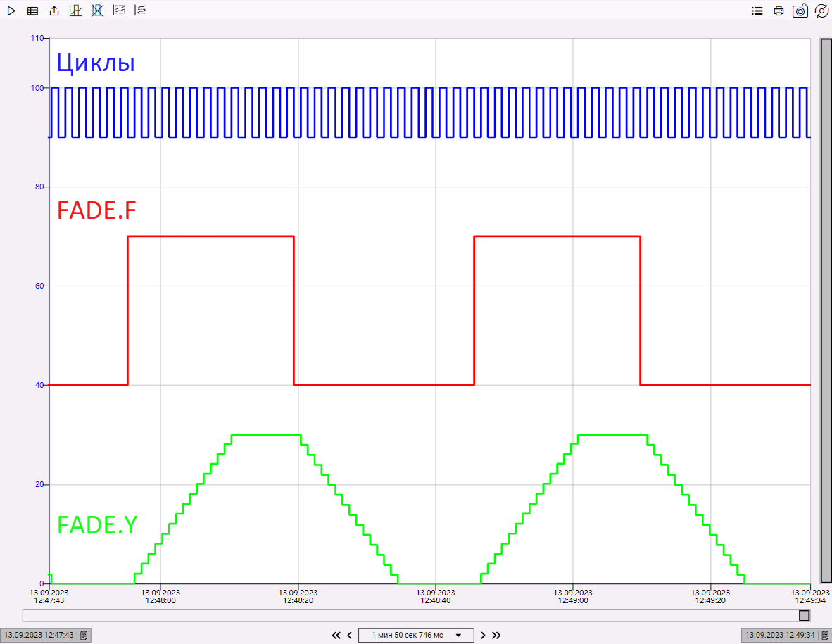Step forward one time interval
This screenshot has height=644, width=832.
tap(483, 635)
